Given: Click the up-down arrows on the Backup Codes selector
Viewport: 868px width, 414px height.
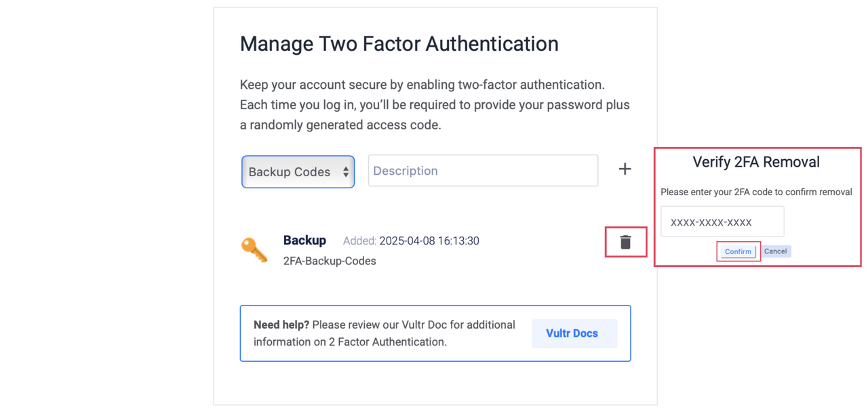Looking at the screenshot, I should (346, 171).
